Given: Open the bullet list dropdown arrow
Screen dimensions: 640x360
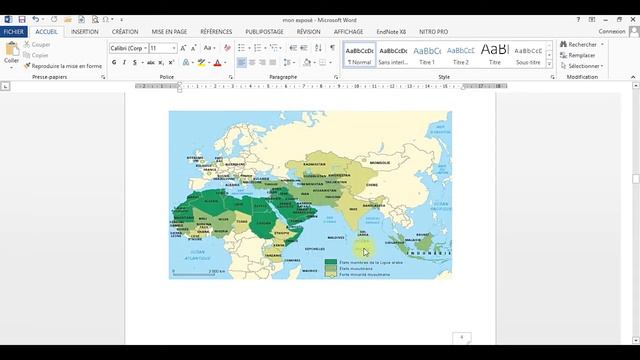Looking at the screenshot, I should click(249, 48).
